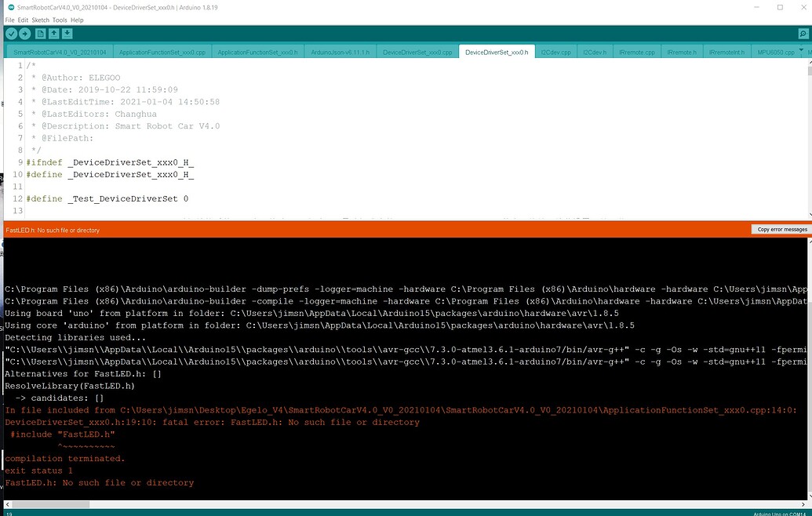Open the Help menu
Viewport: 812px width, 516px height.
point(77,20)
